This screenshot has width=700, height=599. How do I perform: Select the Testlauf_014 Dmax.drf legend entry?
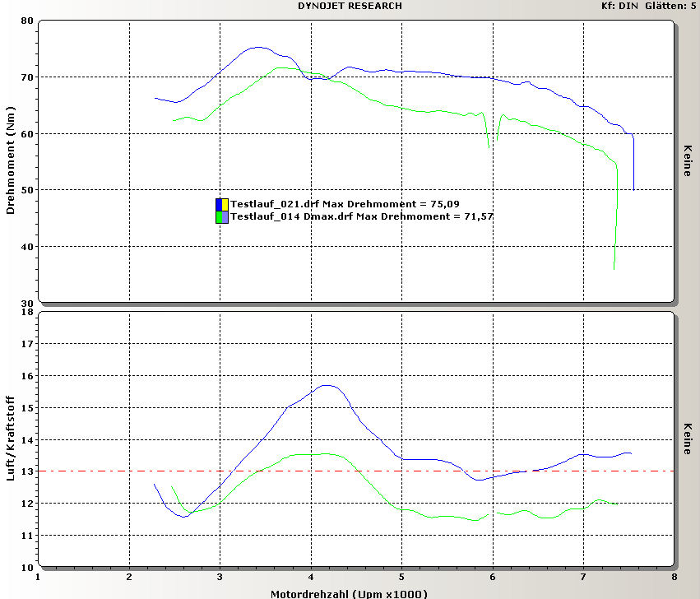coord(361,216)
